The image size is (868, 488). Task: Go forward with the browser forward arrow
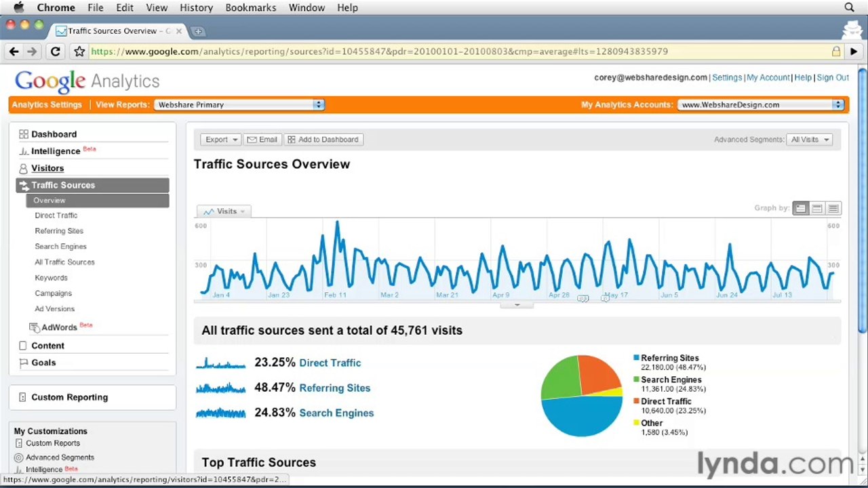(32, 52)
